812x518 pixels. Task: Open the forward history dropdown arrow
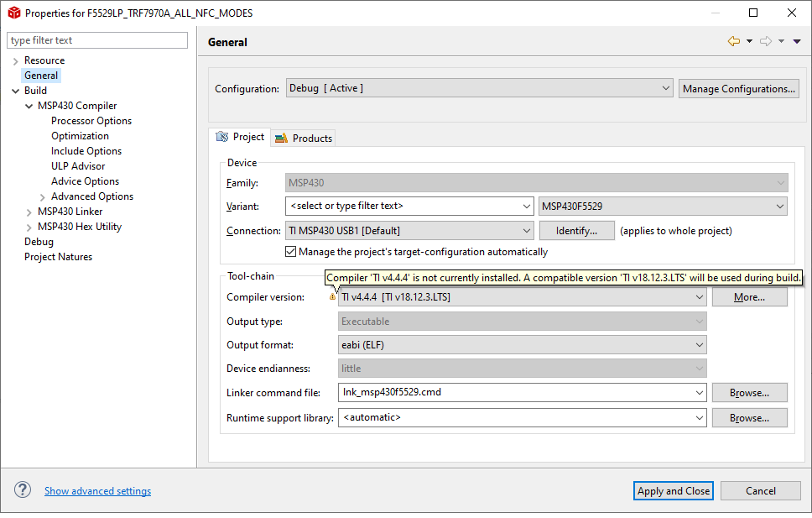782,41
